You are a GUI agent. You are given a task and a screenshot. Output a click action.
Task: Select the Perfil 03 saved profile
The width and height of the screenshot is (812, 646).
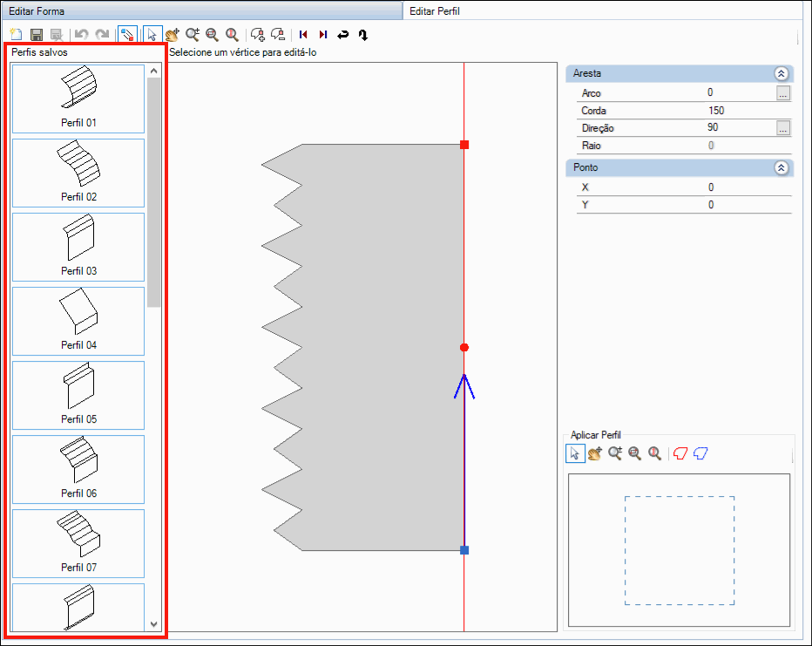[x=78, y=247]
